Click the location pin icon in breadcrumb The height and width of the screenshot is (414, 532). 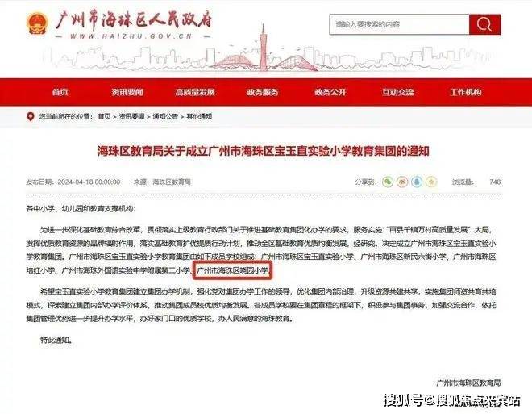pyautogui.click(x=31, y=117)
